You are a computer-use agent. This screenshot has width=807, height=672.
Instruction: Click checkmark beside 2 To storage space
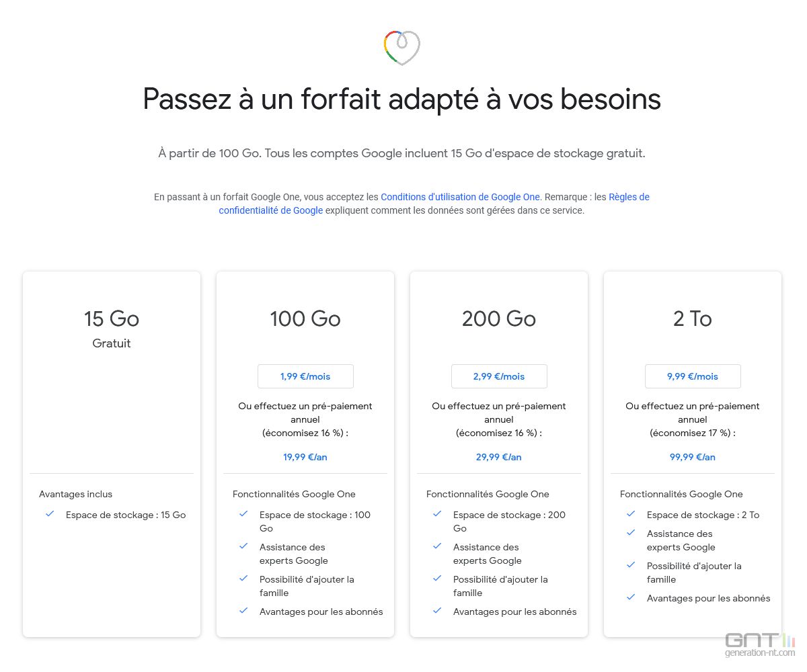(x=631, y=514)
